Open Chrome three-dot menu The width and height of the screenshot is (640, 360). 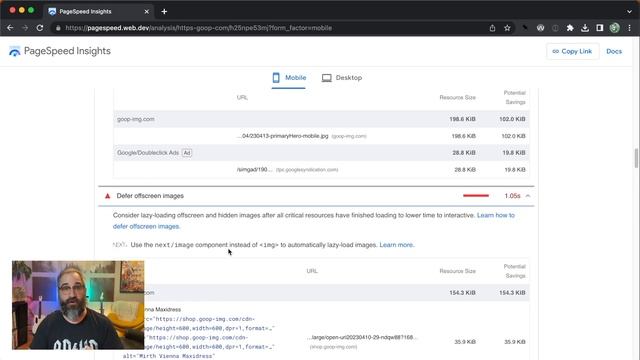[x=629, y=28]
